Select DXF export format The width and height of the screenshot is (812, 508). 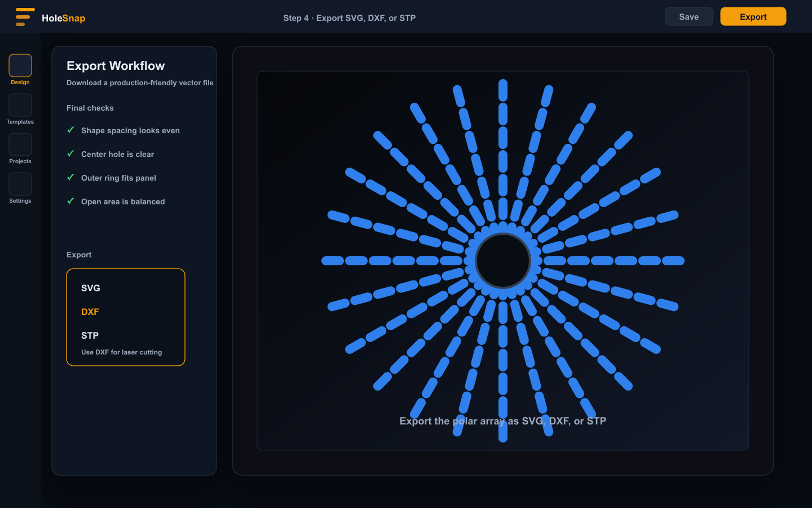[90, 312]
